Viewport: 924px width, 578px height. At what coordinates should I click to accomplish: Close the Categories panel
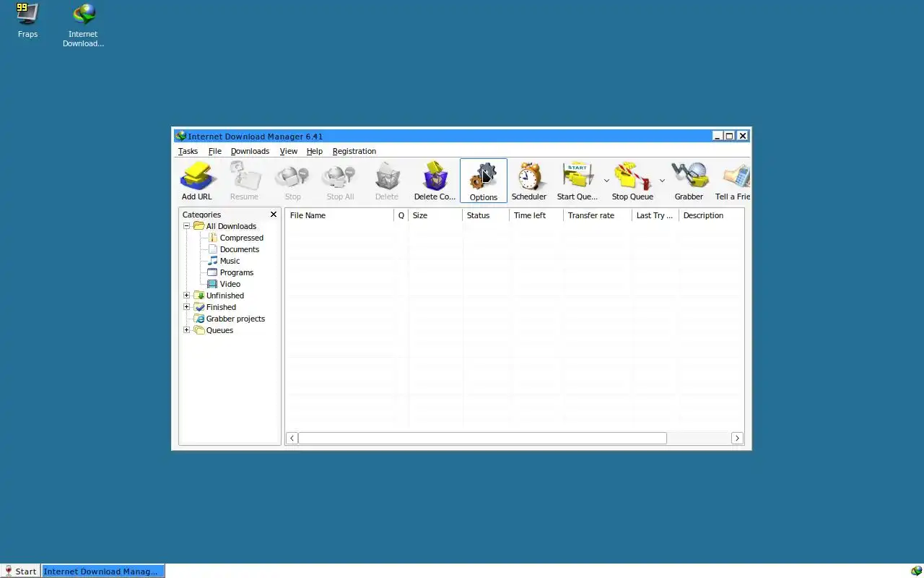coord(274,215)
